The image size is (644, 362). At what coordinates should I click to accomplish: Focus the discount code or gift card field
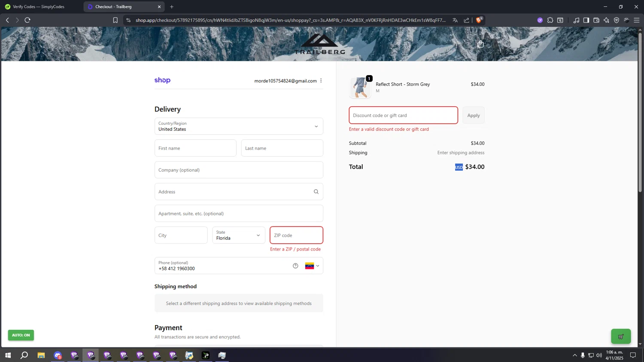pyautogui.click(x=404, y=115)
